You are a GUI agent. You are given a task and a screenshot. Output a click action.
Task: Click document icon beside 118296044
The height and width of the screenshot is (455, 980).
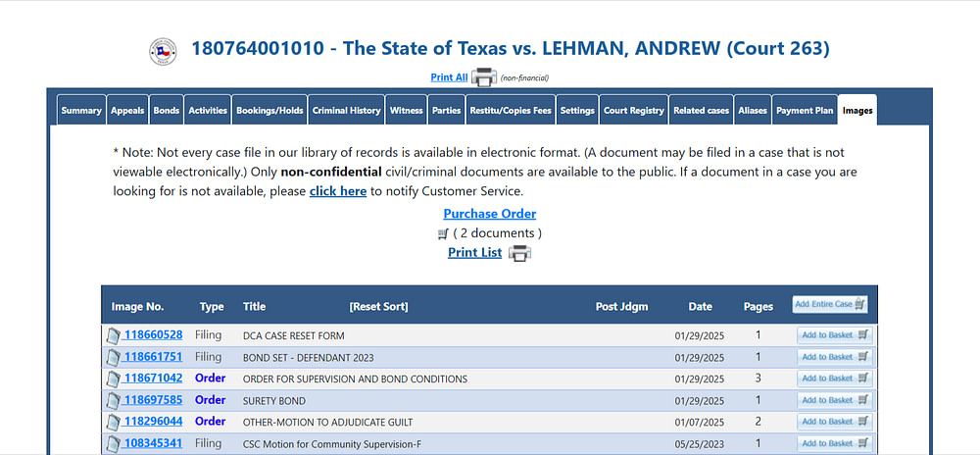click(x=113, y=422)
